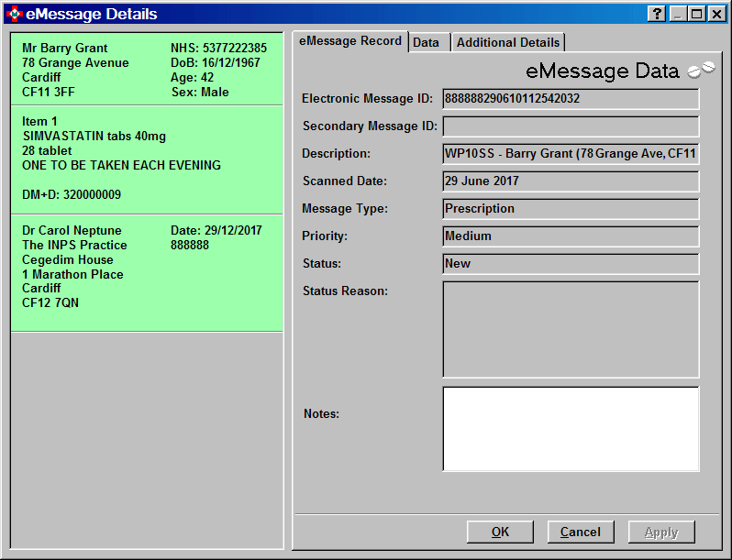Select the eMessage Record tab
This screenshot has height=560, width=732.
[x=350, y=41]
